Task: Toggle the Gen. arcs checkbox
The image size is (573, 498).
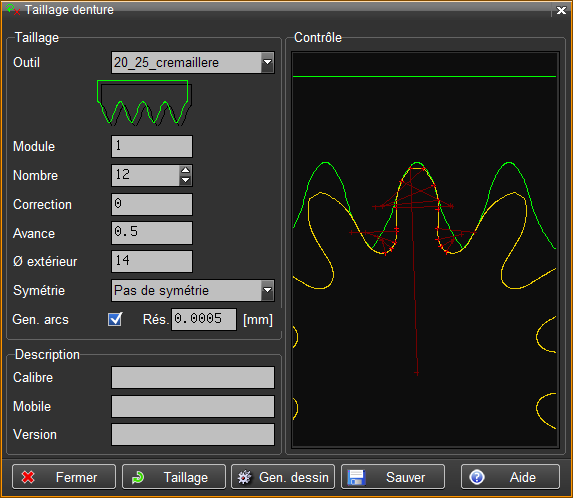Action: [115, 319]
